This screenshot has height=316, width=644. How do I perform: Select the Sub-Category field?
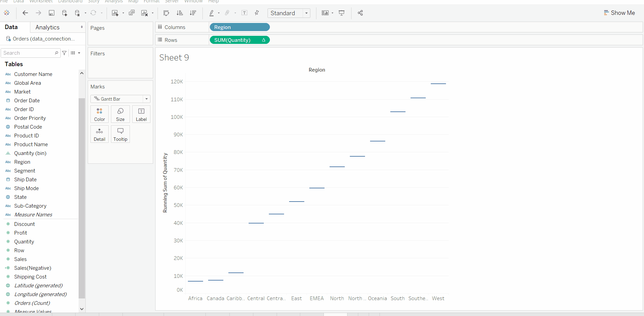coord(30,206)
